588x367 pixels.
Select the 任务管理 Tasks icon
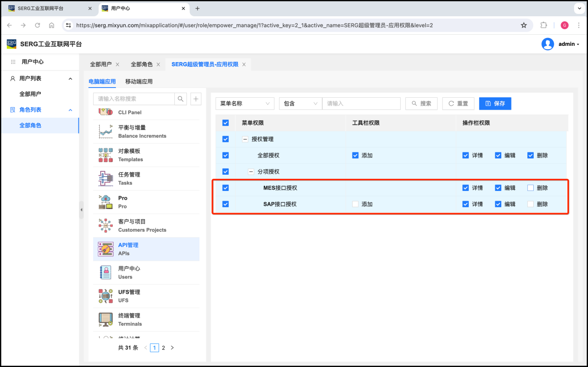106,178
